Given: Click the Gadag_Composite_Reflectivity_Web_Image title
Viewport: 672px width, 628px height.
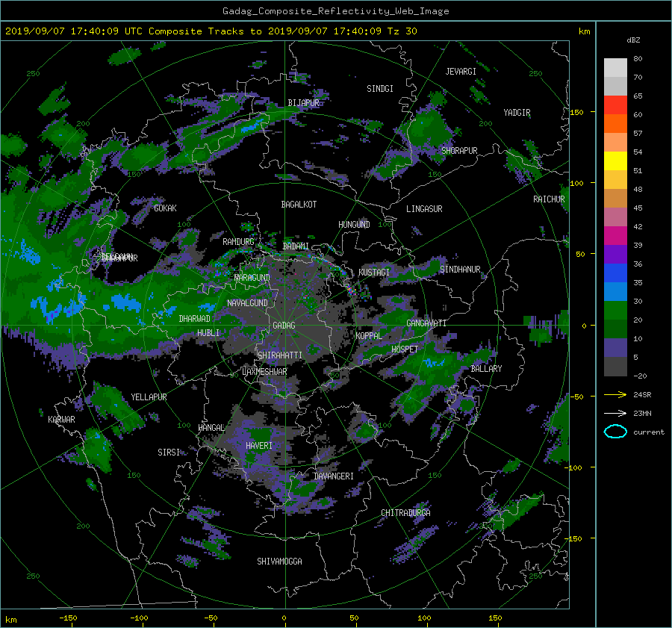Looking at the screenshot, I should pos(335,11).
